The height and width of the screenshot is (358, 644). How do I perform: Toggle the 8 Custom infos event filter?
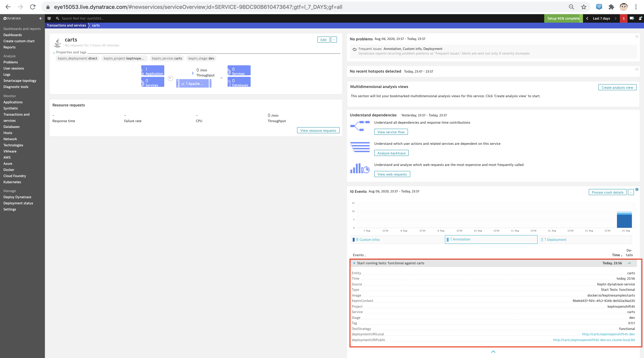tap(397, 239)
